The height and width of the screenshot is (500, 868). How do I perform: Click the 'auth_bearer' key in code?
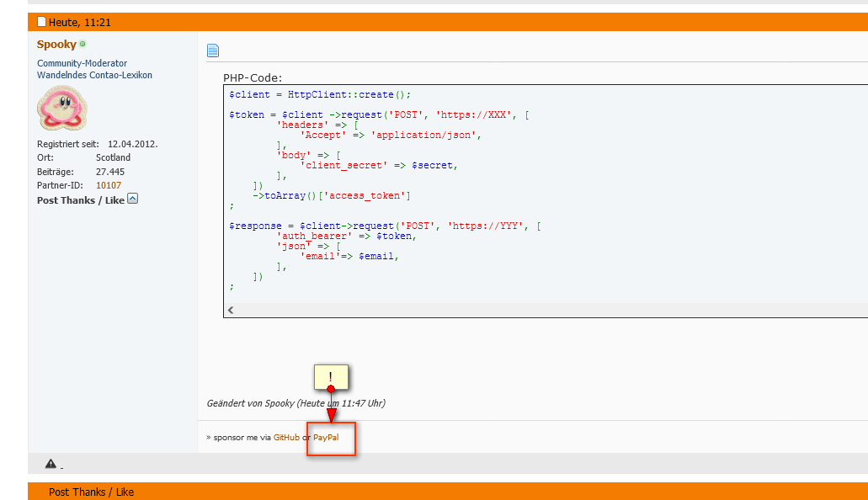pyautogui.click(x=314, y=237)
